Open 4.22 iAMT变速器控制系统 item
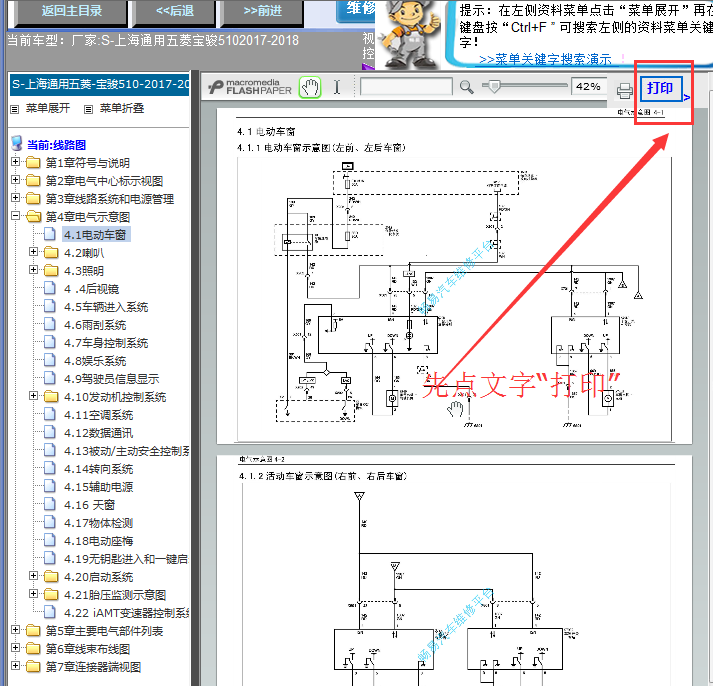 tap(126, 613)
